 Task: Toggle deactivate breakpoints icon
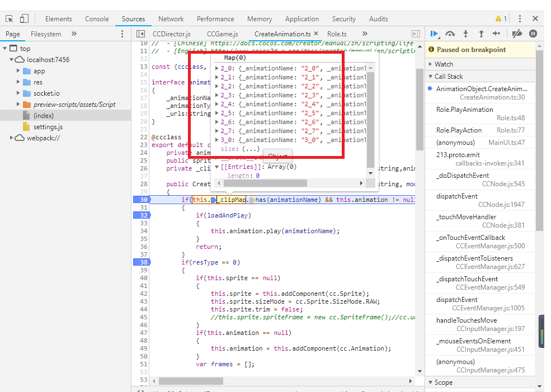click(x=517, y=34)
